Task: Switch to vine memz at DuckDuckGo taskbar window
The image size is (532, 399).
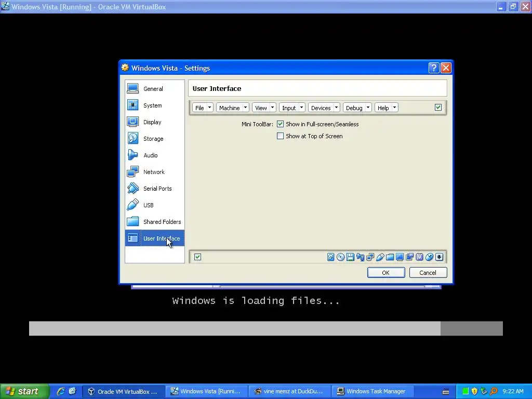Action: coord(289,391)
